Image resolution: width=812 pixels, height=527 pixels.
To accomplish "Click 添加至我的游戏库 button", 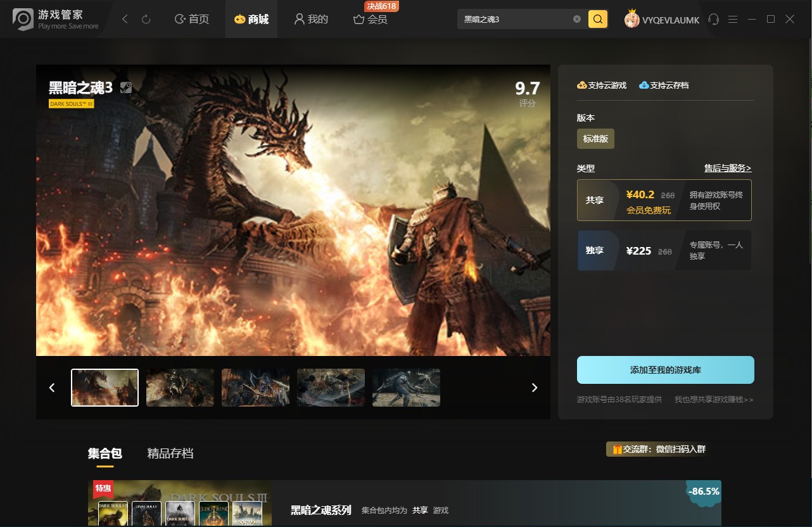I will [x=665, y=370].
